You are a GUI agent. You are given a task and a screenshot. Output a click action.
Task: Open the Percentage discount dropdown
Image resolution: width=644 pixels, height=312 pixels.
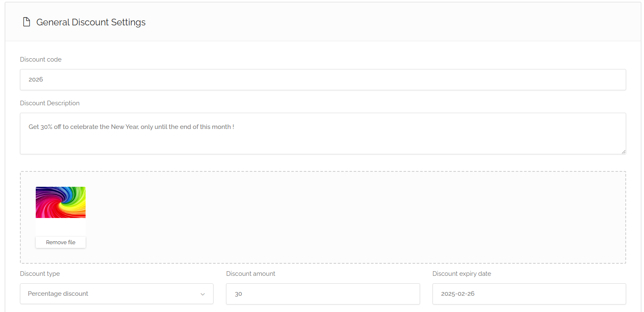(x=112, y=294)
